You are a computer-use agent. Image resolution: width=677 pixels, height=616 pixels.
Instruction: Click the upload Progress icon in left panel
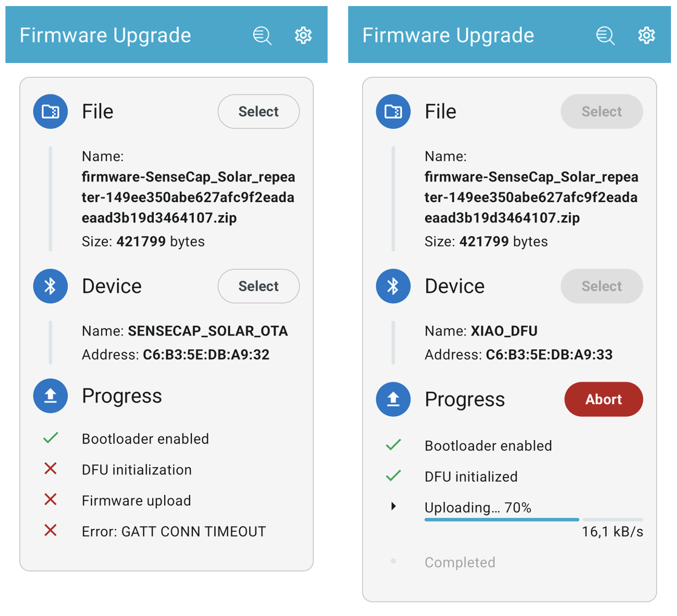point(50,396)
